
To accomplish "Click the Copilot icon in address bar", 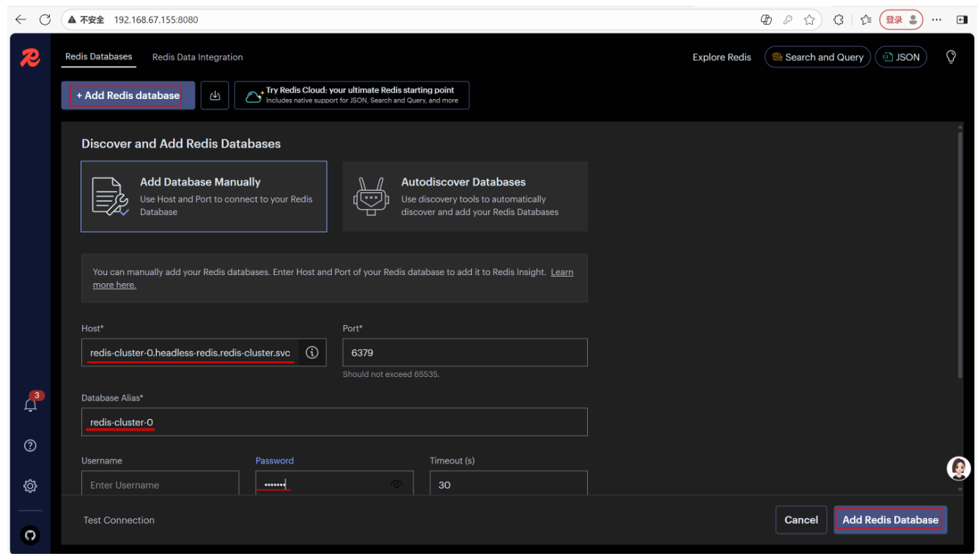I will 767,20.
